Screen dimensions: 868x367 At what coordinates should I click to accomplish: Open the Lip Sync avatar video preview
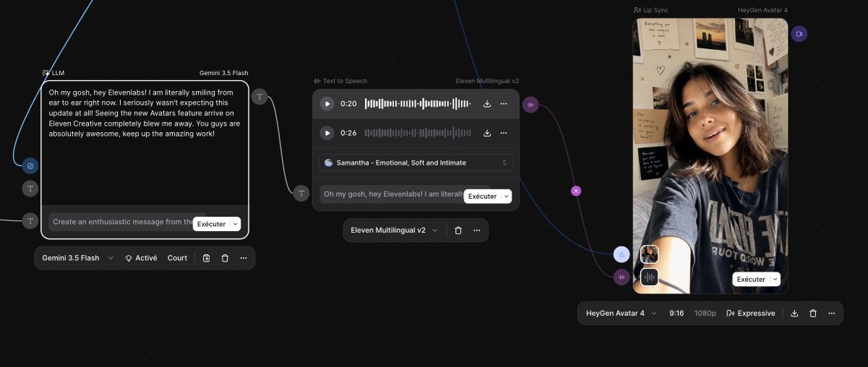click(x=710, y=155)
